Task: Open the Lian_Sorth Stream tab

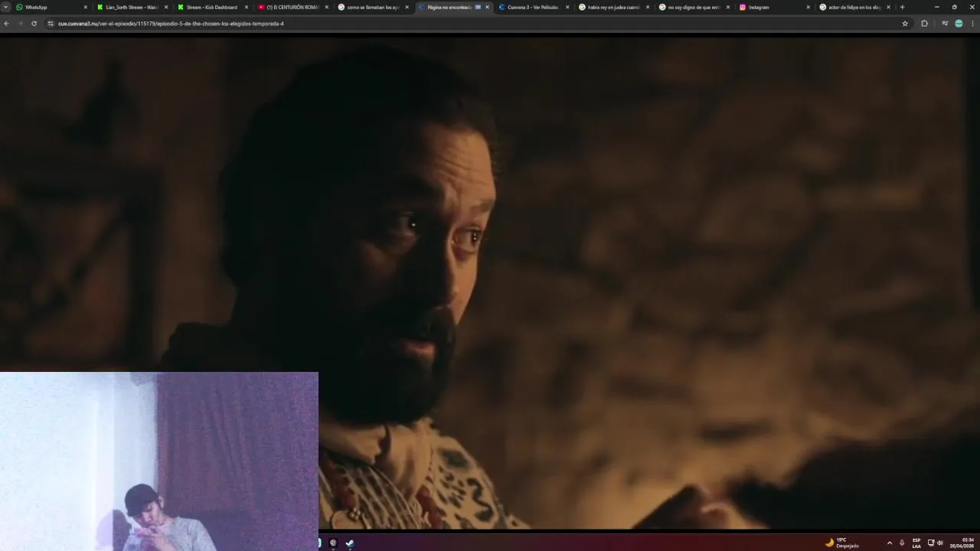Action: click(130, 7)
